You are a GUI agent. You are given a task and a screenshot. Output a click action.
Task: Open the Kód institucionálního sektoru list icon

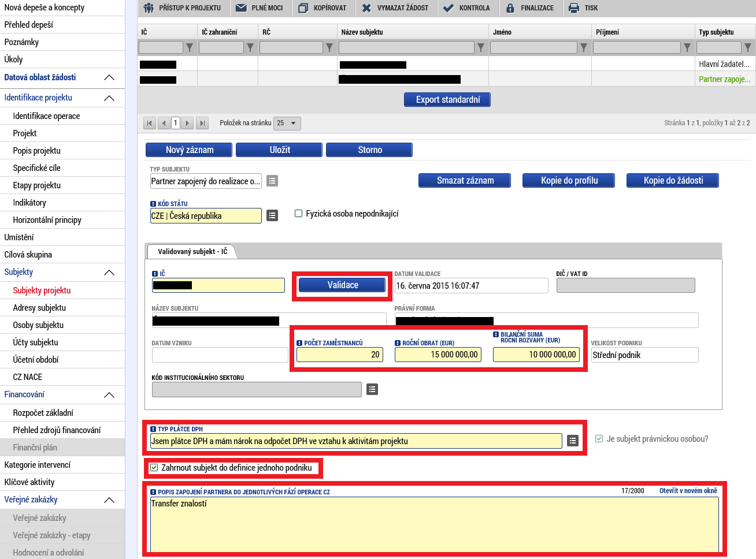pyautogui.click(x=372, y=389)
